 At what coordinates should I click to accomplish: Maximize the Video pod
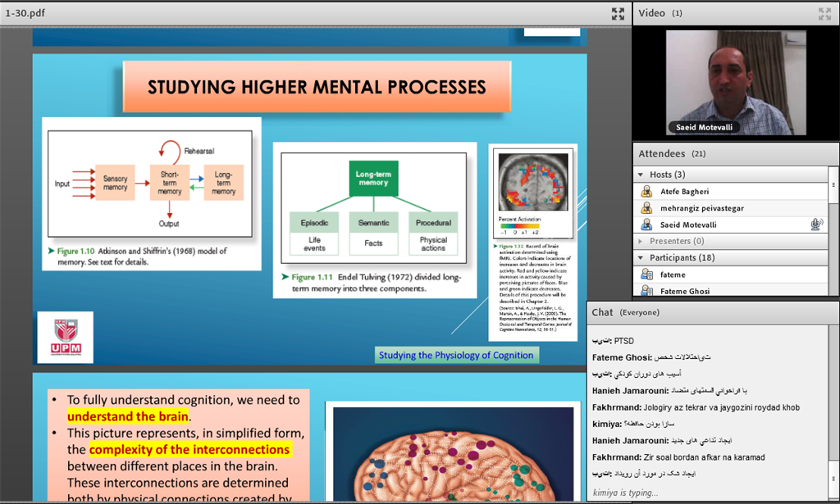pos(824,14)
